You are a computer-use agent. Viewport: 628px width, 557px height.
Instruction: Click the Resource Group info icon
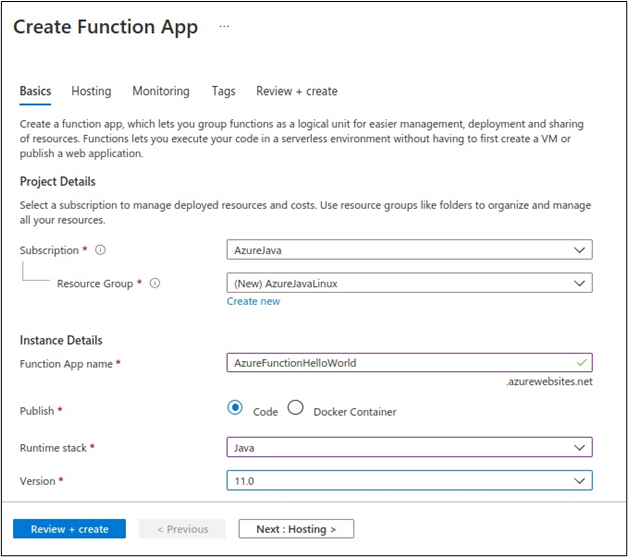[x=155, y=283]
